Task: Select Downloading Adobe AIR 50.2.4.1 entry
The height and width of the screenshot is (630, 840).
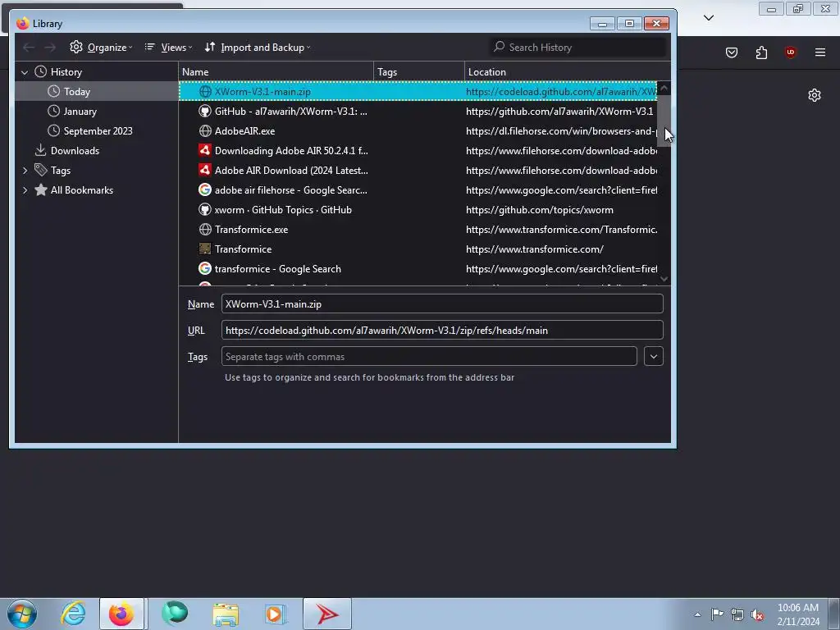Action: coord(418,151)
